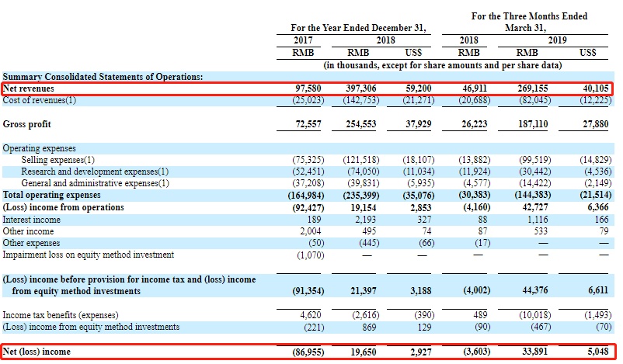This screenshot has height=364, width=623.
Task: Click the "Net revenues" row label
Action: [x=29, y=89]
